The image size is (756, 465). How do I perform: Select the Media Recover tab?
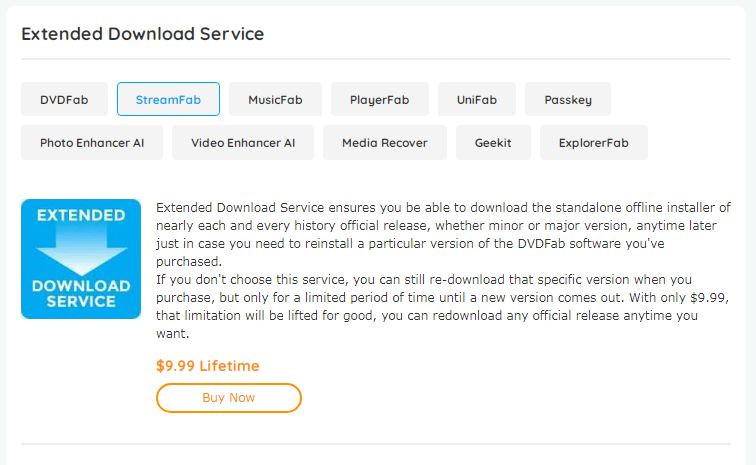coord(384,143)
